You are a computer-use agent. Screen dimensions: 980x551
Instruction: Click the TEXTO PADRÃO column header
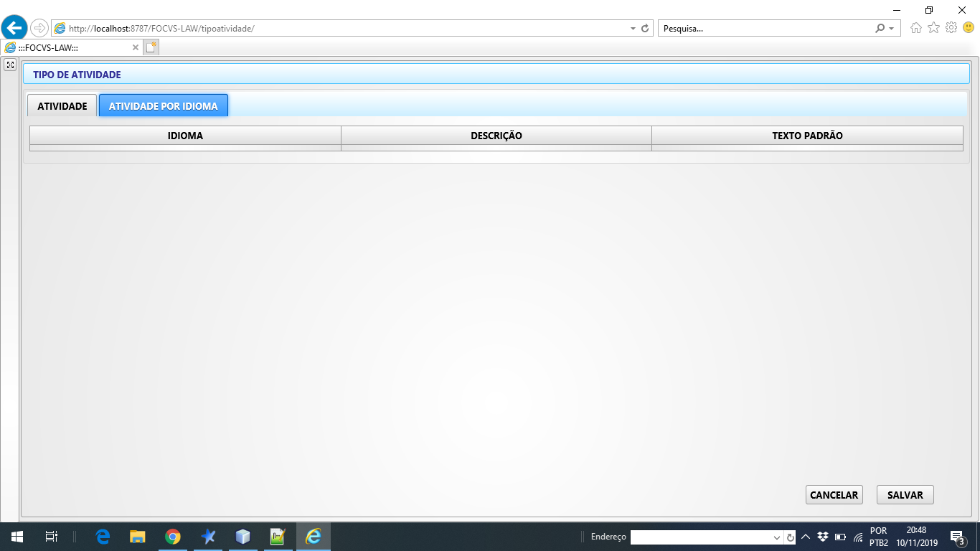(x=807, y=136)
